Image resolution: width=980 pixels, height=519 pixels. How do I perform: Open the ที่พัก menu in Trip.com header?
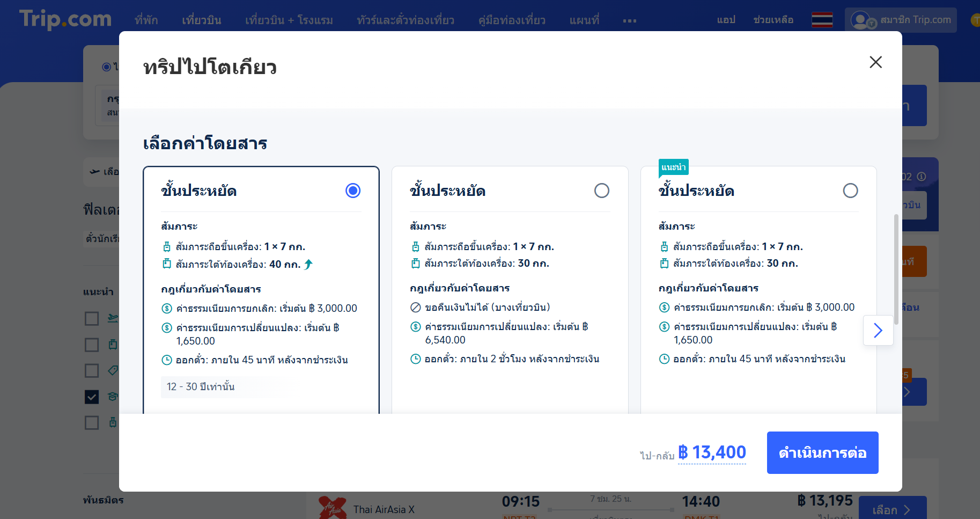[146, 20]
